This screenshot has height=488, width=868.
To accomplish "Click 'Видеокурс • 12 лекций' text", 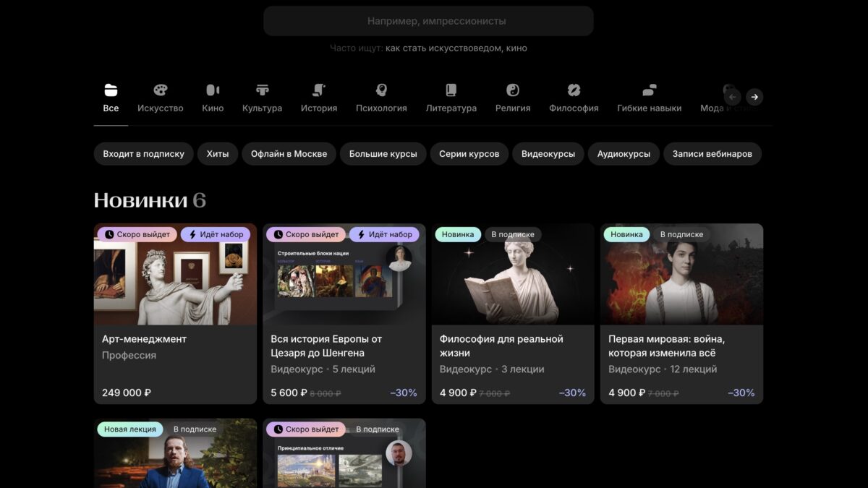I will tap(663, 369).
